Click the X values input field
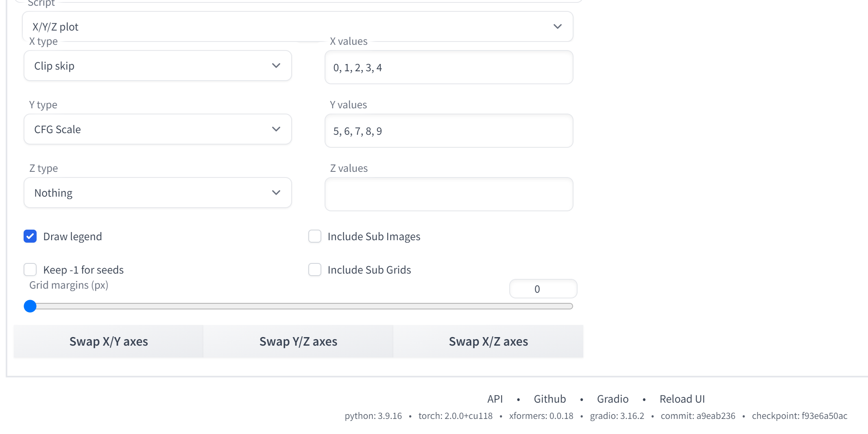Screen dimensions: 868x434 pyautogui.click(x=449, y=68)
